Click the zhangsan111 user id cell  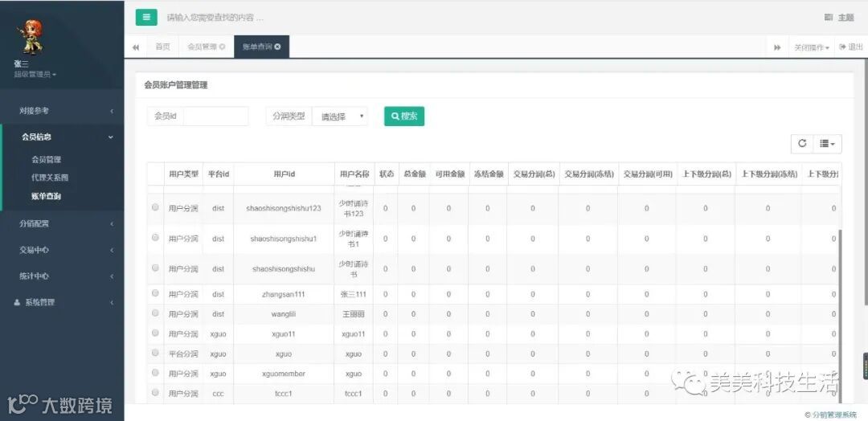point(283,294)
